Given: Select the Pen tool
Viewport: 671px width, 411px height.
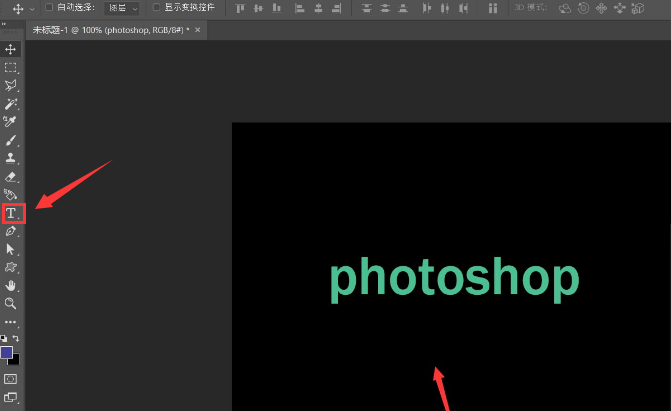Looking at the screenshot, I should pos(10,232).
